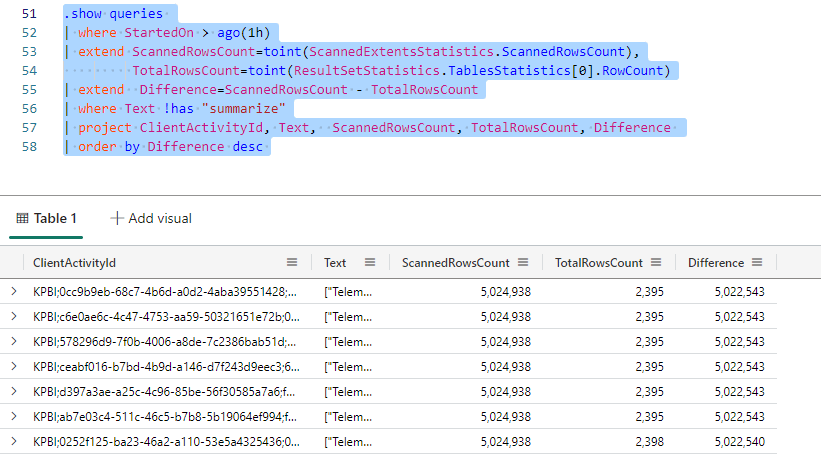821x454 pixels.
Task: Click line number 55 in editor gutter
Action: pos(29,90)
